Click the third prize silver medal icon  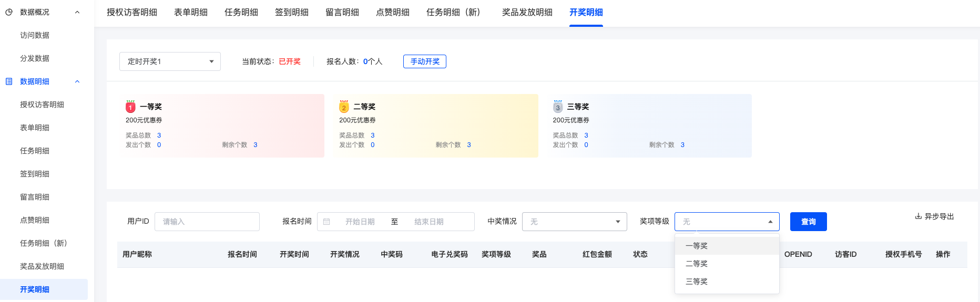pos(558,107)
